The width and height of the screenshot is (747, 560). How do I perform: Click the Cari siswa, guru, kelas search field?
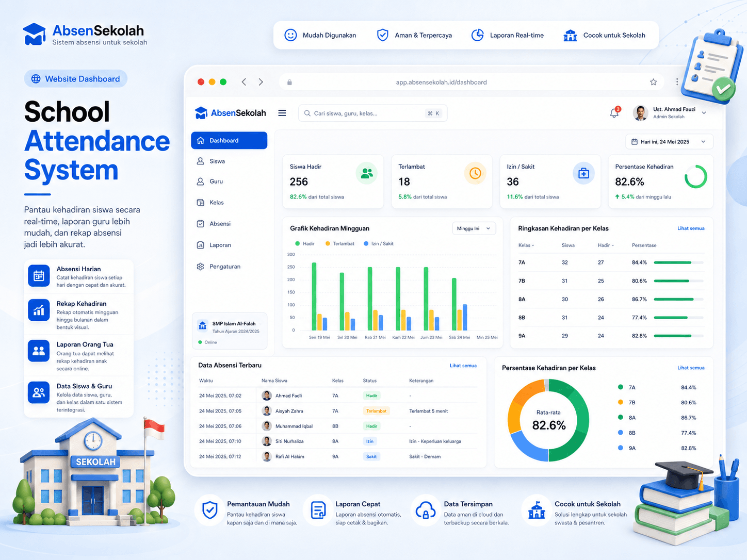click(372, 113)
